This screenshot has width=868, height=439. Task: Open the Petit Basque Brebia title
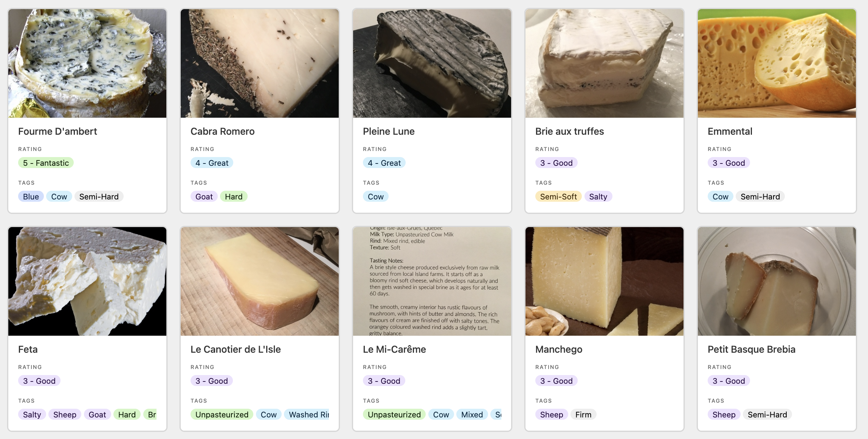[x=751, y=349]
